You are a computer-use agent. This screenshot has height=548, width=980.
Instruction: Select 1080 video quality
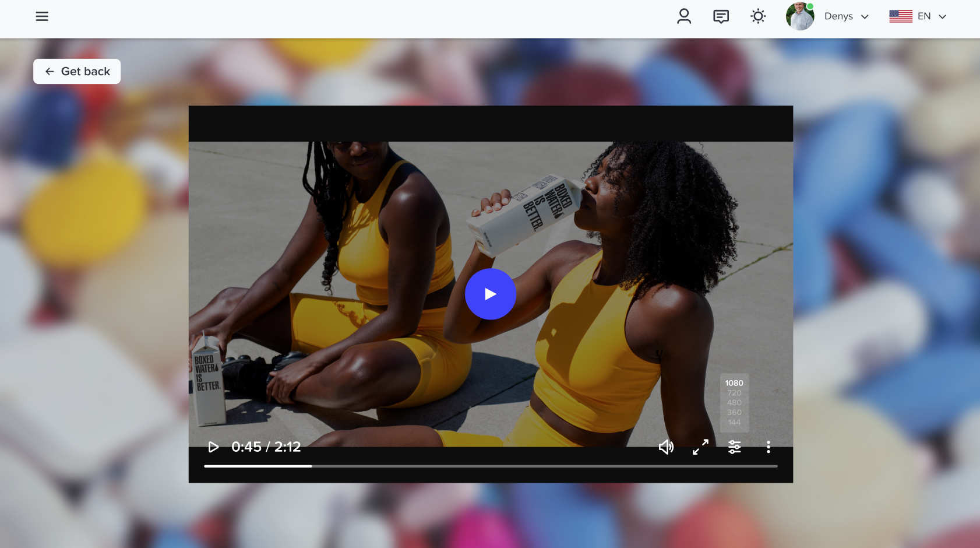pyautogui.click(x=734, y=383)
